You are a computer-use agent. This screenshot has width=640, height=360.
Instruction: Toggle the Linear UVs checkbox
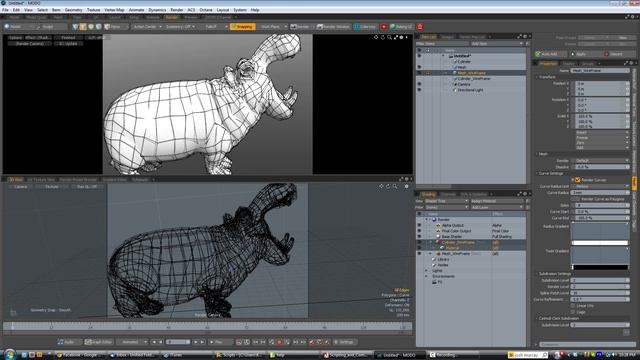(x=573, y=306)
